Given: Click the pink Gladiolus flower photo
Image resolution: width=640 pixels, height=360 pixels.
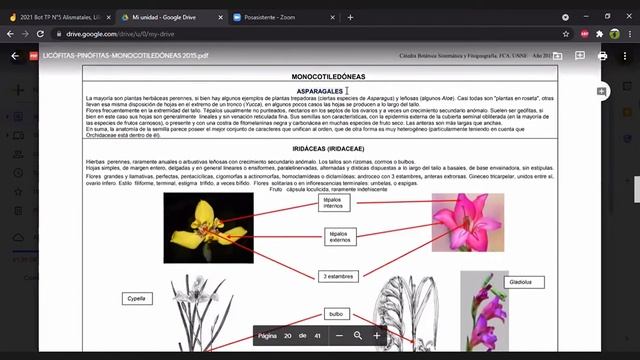Looking at the screenshot, I should (x=468, y=222).
